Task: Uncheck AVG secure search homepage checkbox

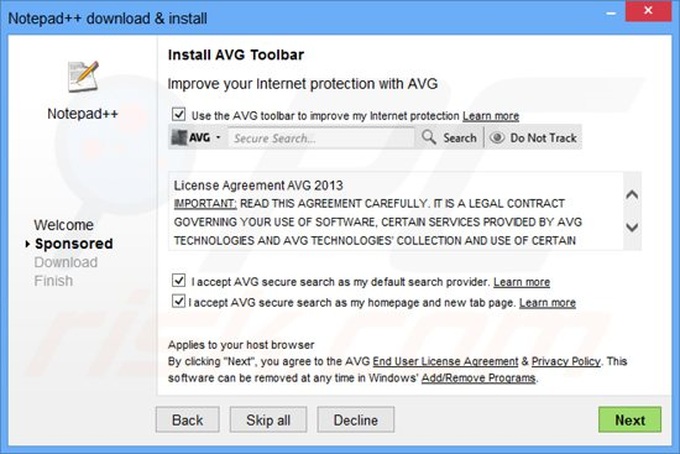Action: (x=178, y=301)
